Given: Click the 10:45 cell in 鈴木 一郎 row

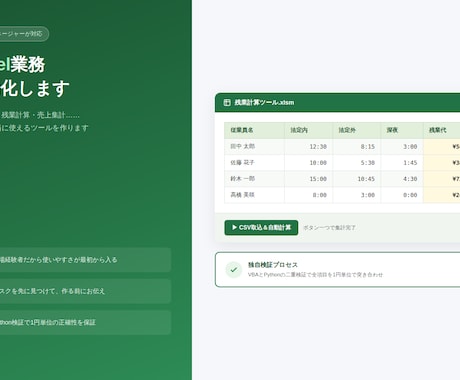Looking at the screenshot, I should click(357, 179).
